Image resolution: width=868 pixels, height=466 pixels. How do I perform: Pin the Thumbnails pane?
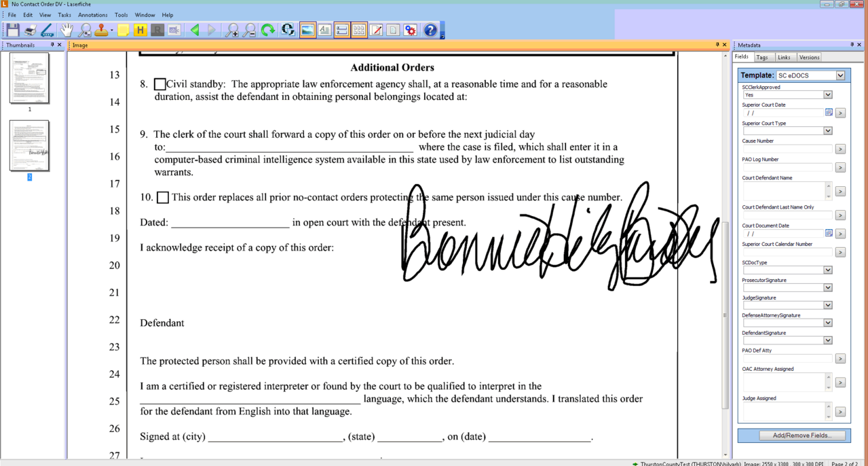(52, 45)
